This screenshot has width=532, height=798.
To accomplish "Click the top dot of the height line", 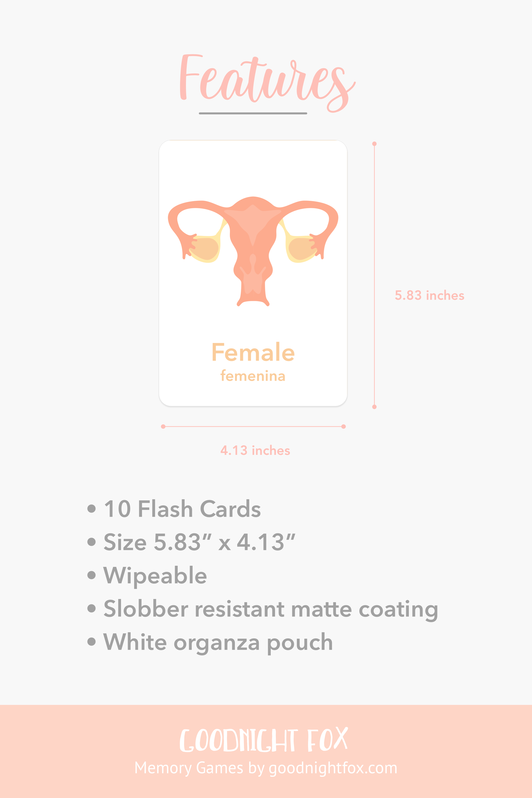I will (x=374, y=144).
